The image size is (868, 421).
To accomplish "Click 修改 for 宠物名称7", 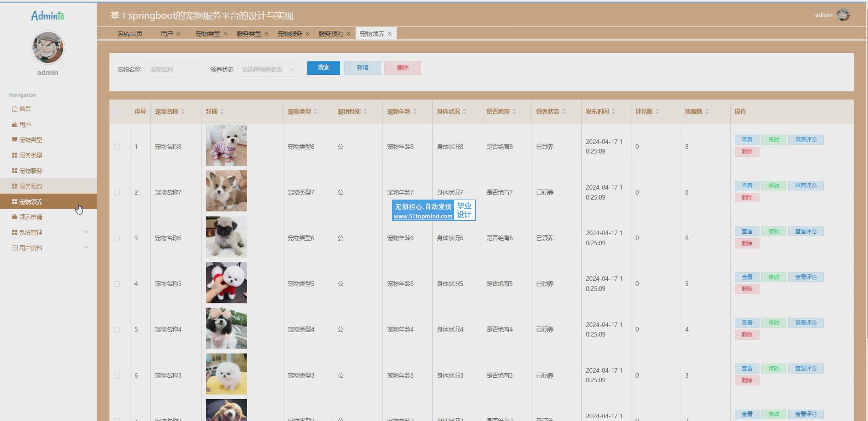I will coord(774,186).
